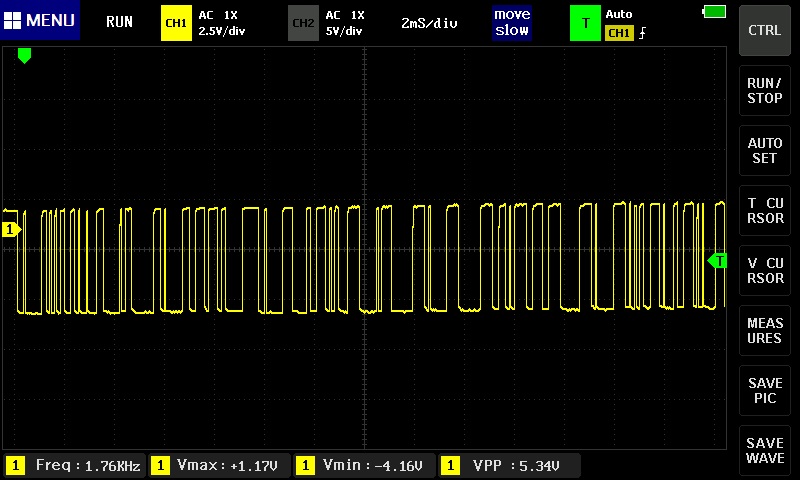Viewport: 800px width, 480px height.
Task: Click CH2 AC 1X 5V/div setting
Action: pos(344,23)
